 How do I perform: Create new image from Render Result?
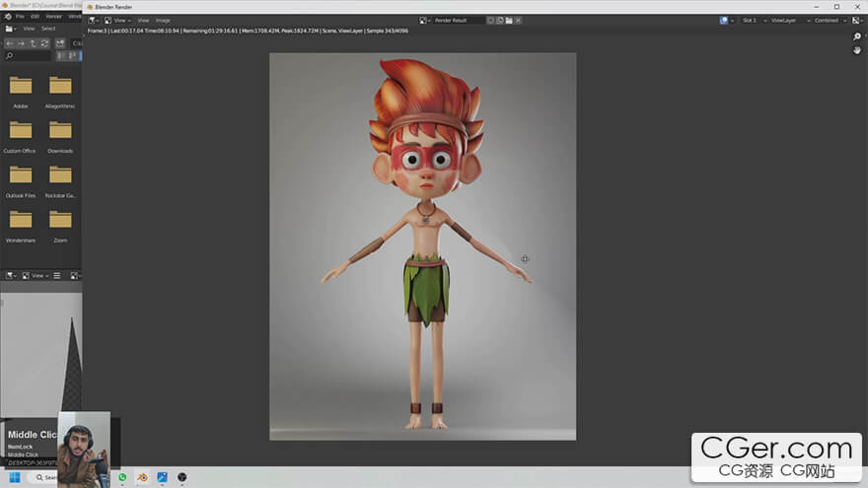(x=500, y=21)
